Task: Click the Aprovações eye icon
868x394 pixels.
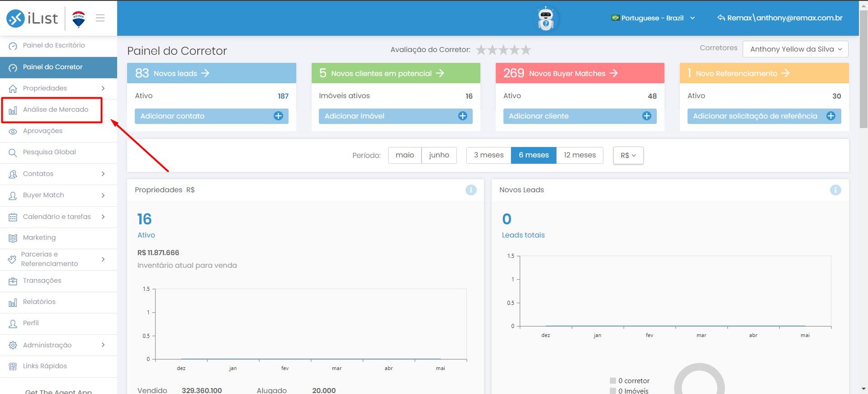Action: [13, 131]
